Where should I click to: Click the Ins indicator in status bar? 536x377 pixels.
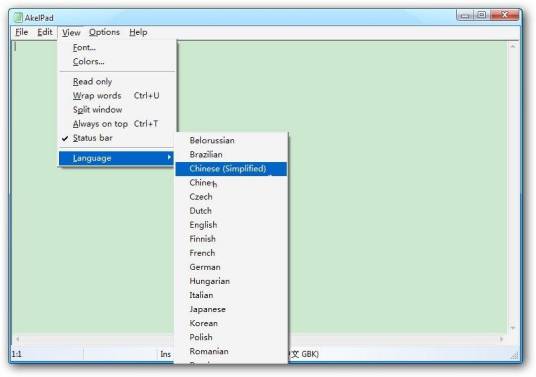coord(165,354)
